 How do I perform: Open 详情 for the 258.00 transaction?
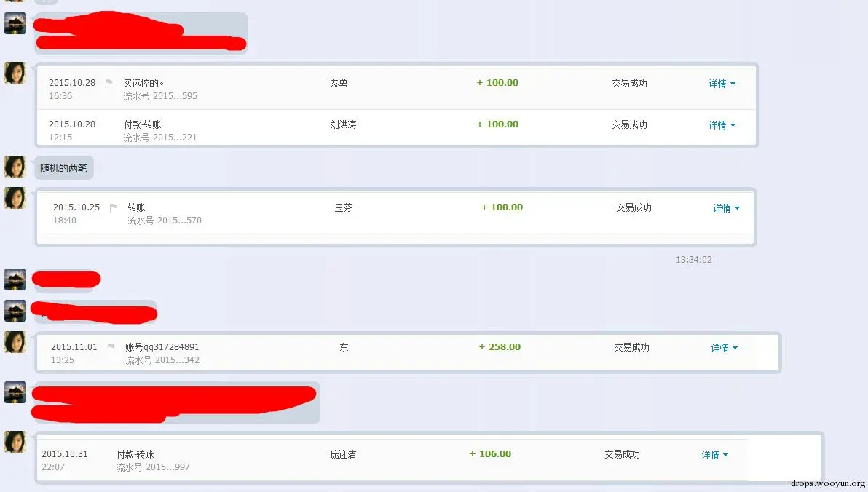pos(724,348)
